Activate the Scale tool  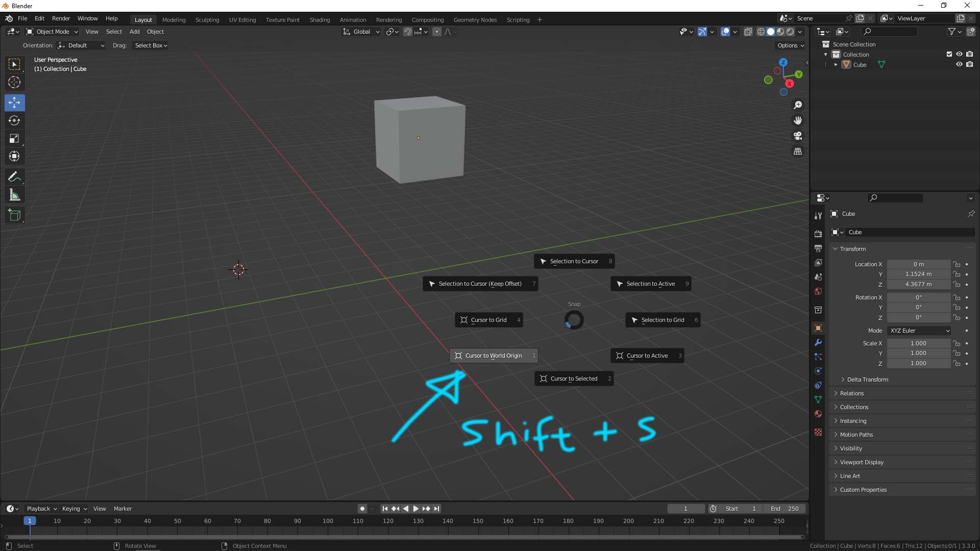click(14, 138)
